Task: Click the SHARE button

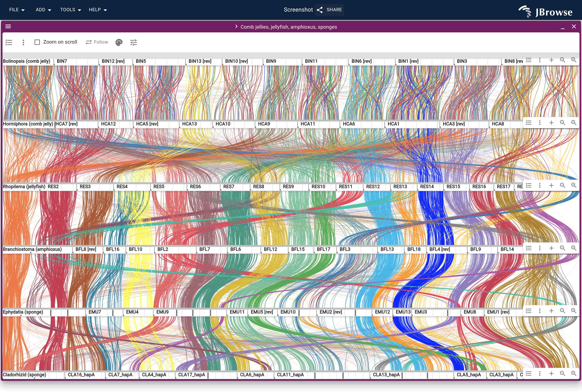Action: 329,10
